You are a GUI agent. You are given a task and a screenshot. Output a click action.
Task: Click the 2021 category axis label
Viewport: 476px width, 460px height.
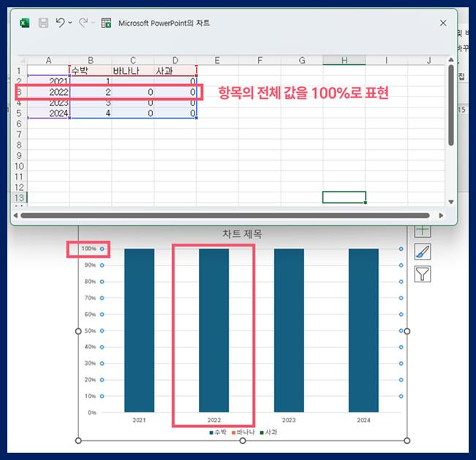(140, 420)
